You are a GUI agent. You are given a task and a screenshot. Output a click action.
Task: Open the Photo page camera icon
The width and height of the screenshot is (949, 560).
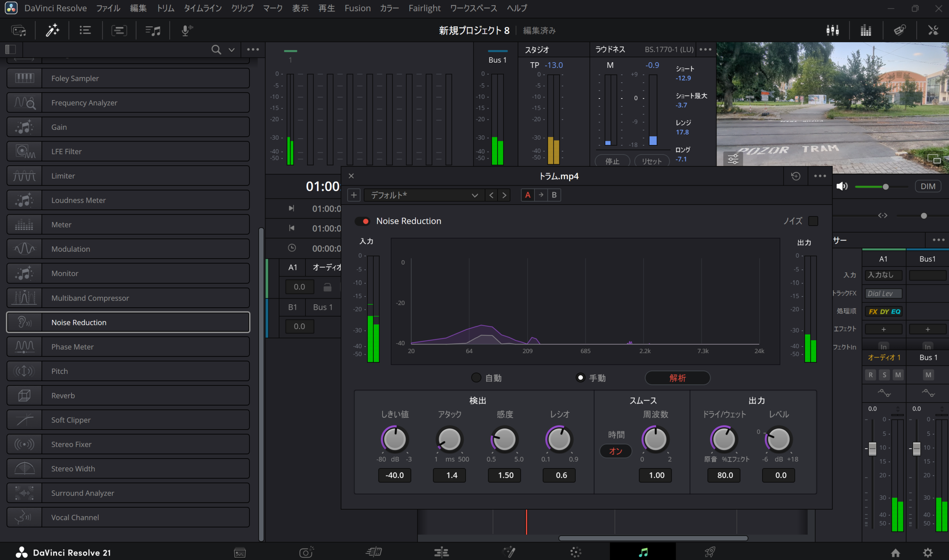pos(306,552)
